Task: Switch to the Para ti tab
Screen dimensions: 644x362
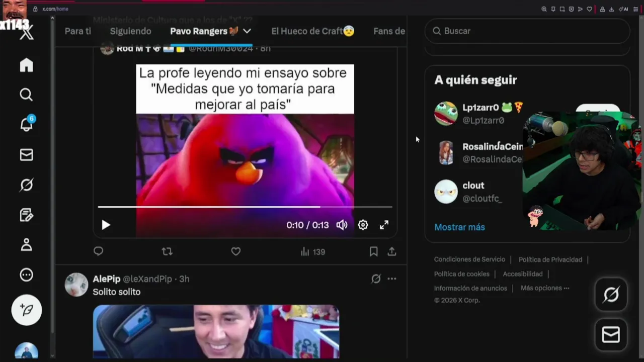Action: click(78, 31)
